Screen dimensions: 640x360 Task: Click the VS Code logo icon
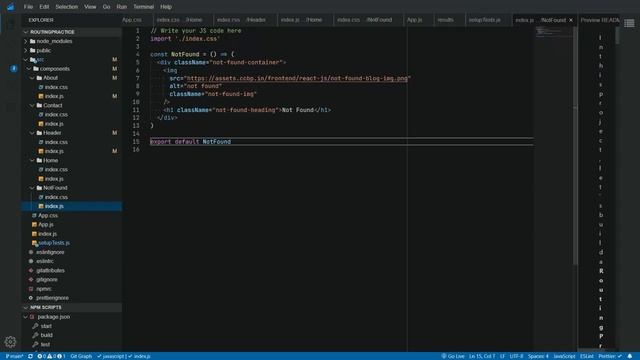point(10,7)
